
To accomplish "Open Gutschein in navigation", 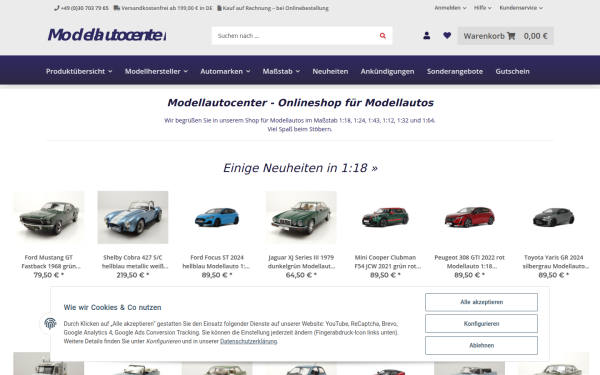I will (x=512, y=71).
